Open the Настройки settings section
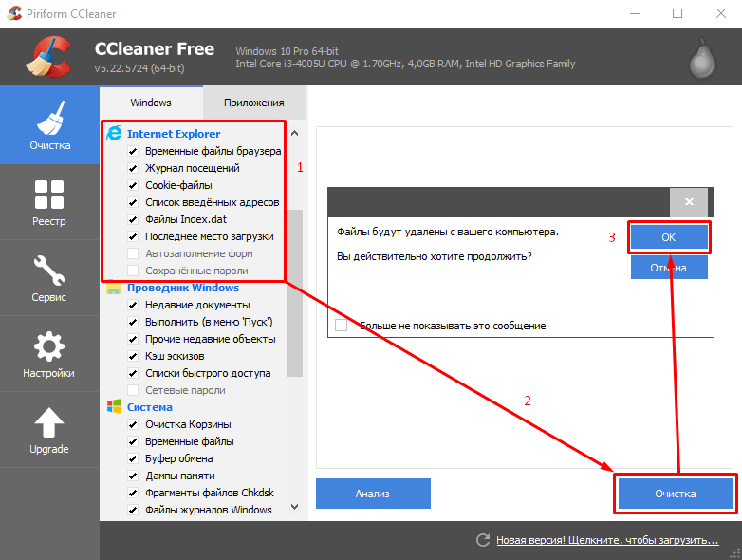The image size is (742, 560). [x=49, y=354]
